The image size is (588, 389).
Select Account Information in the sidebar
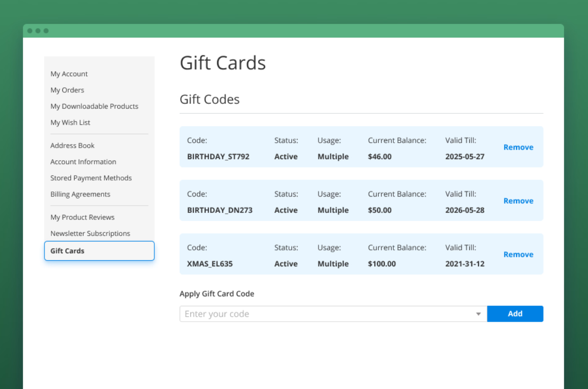(x=83, y=162)
